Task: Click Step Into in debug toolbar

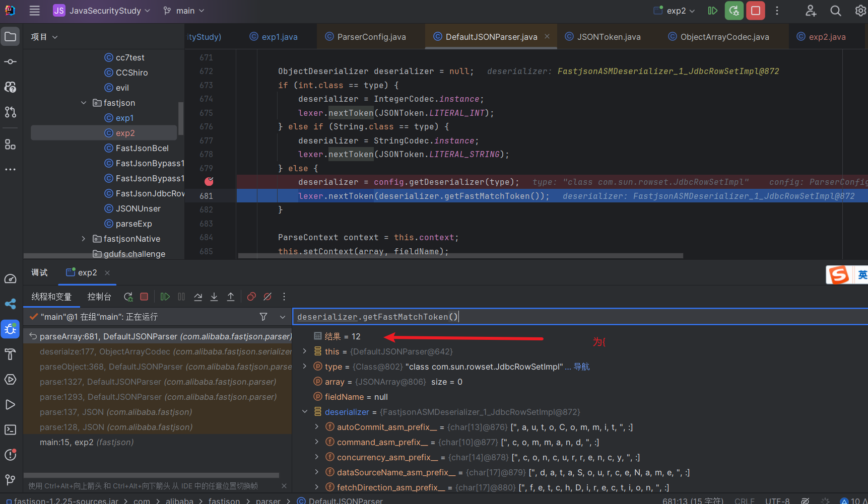Action: 214,297
